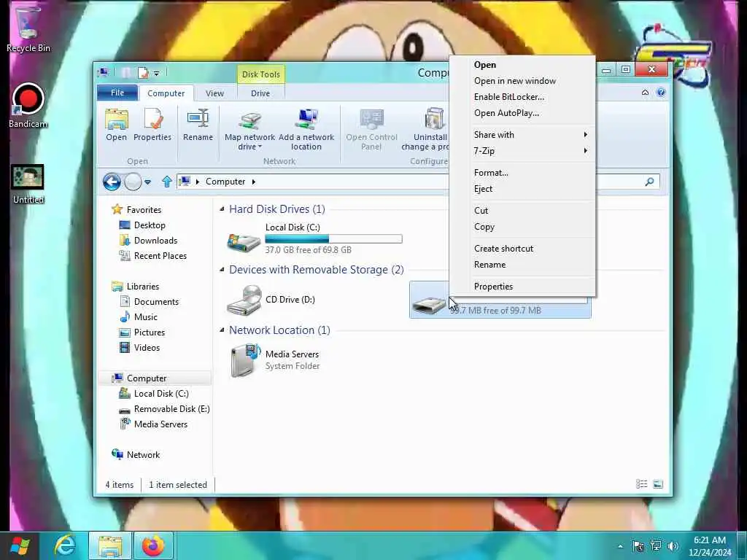Open the recent locations dropdown arrow
Image resolution: width=747 pixels, height=560 pixels.
[147, 182]
